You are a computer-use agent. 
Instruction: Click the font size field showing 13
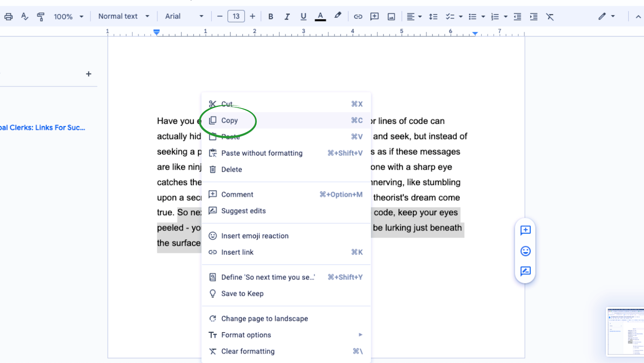[236, 17]
